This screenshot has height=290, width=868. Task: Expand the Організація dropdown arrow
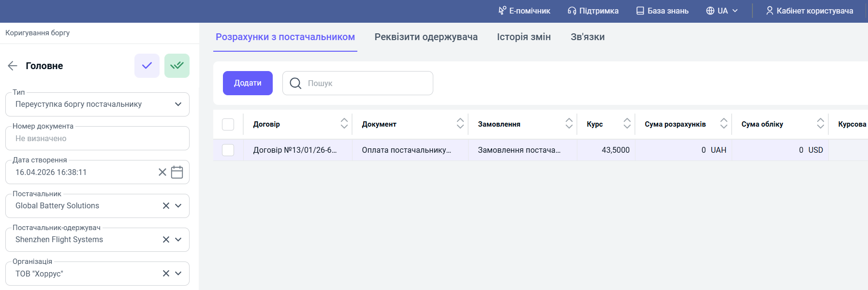(x=178, y=274)
